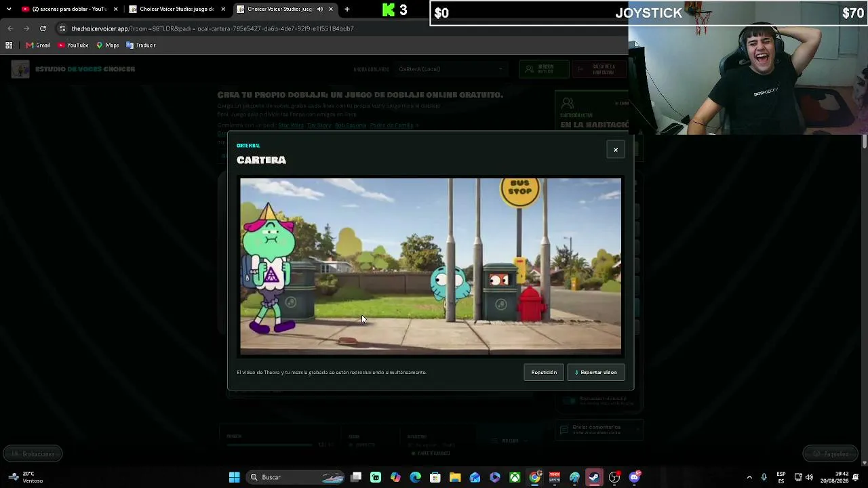Image resolution: width=868 pixels, height=488 pixels.
Task: Open a new browser tab
Action: click(x=347, y=9)
